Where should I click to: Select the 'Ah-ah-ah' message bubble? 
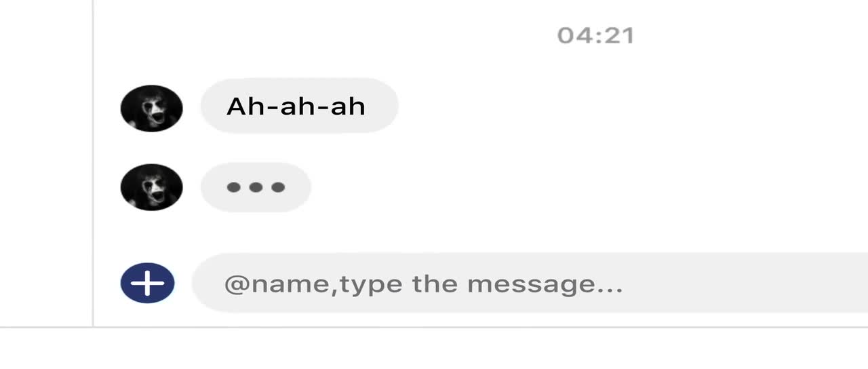[x=299, y=106]
